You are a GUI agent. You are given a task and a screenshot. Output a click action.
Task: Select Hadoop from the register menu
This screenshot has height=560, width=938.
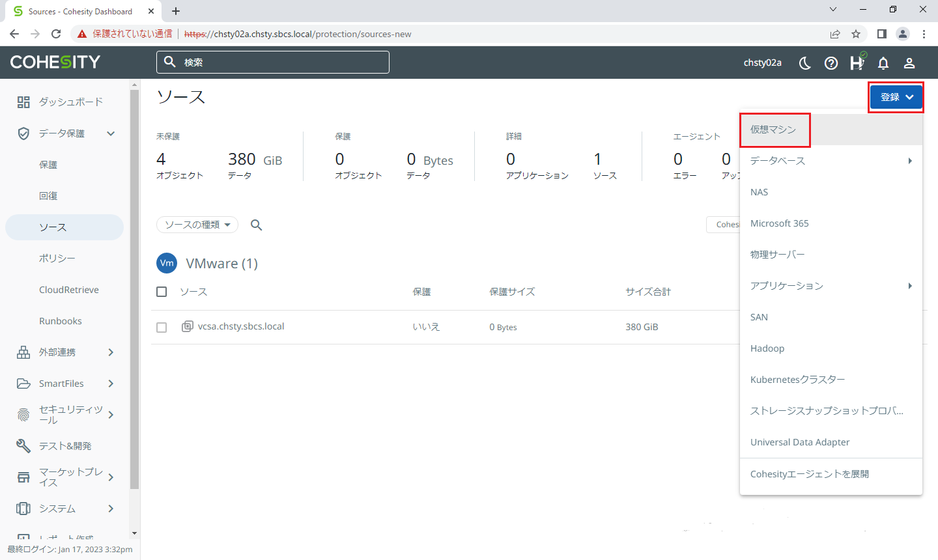tap(831, 348)
